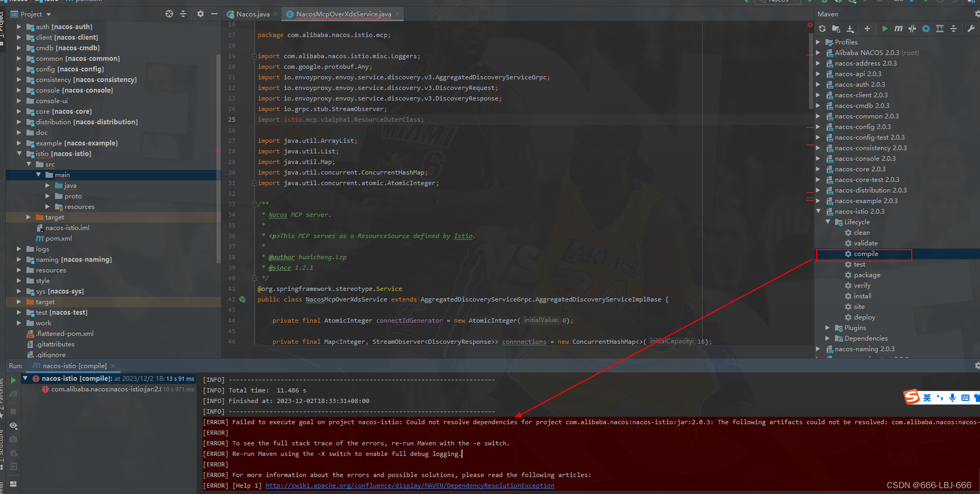
Task: Expand the java source folder
Action: [48, 185]
